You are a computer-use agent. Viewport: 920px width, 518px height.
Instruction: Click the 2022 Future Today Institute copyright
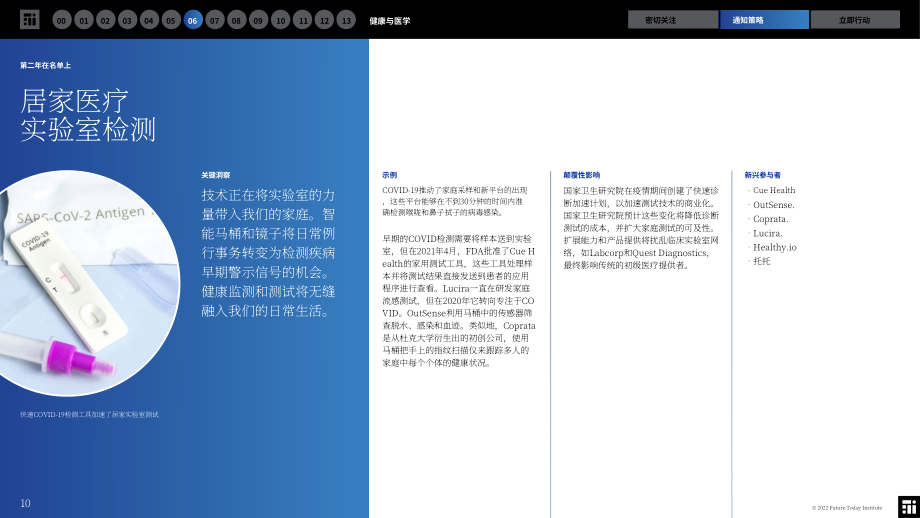point(847,508)
